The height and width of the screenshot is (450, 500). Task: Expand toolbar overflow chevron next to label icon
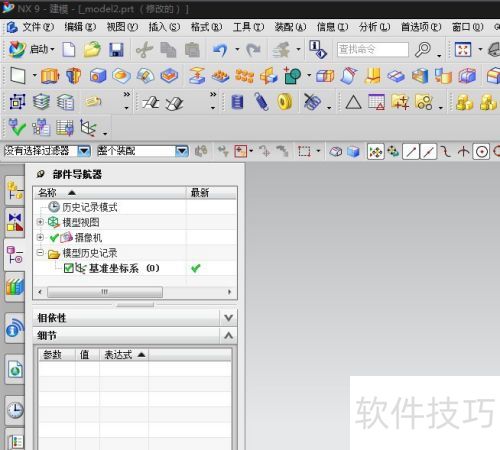[x=127, y=95]
